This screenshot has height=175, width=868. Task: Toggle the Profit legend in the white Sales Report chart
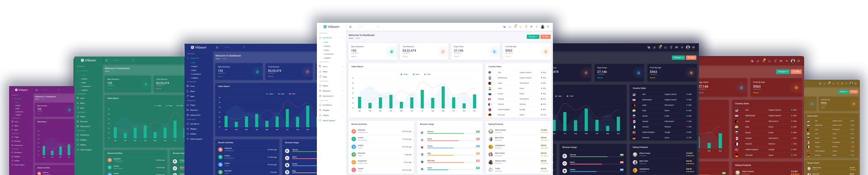click(427, 74)
